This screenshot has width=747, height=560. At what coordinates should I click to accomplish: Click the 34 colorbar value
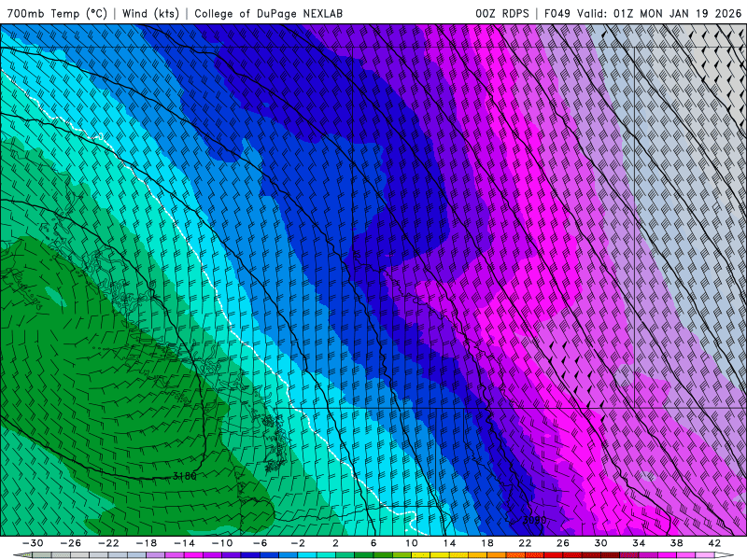[x=639, y=543]
